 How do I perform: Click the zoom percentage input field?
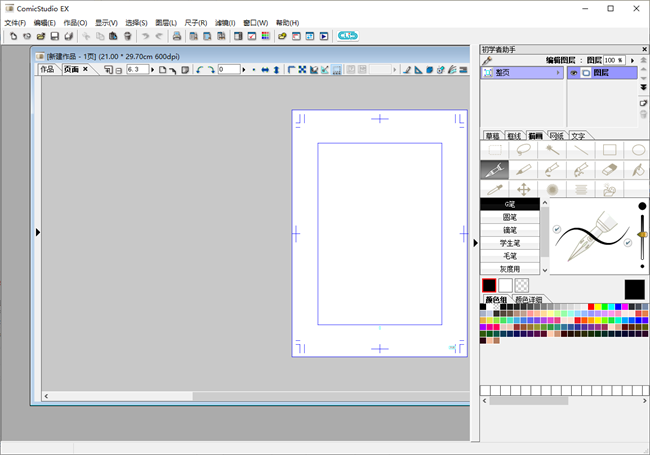[138, 70]
